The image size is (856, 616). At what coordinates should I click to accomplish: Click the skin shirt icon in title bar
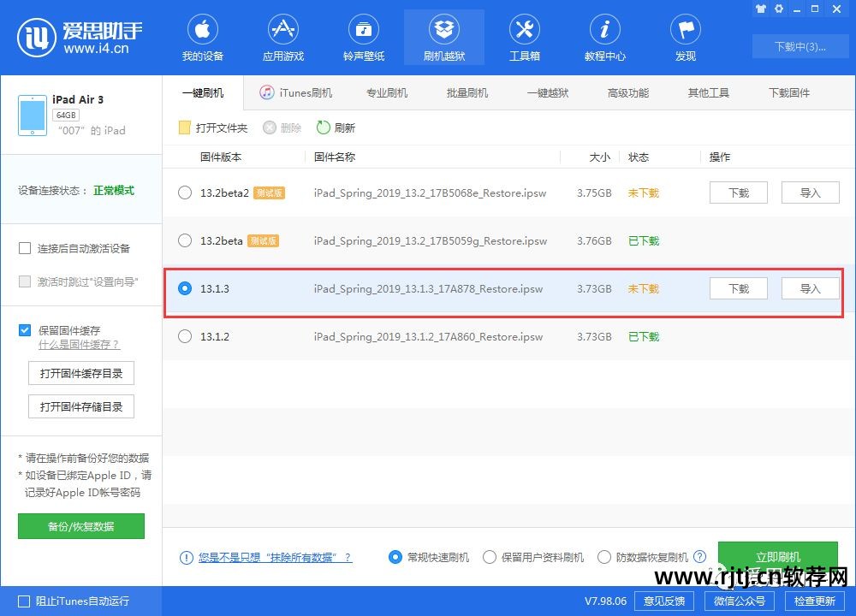(x=760, y=9)
